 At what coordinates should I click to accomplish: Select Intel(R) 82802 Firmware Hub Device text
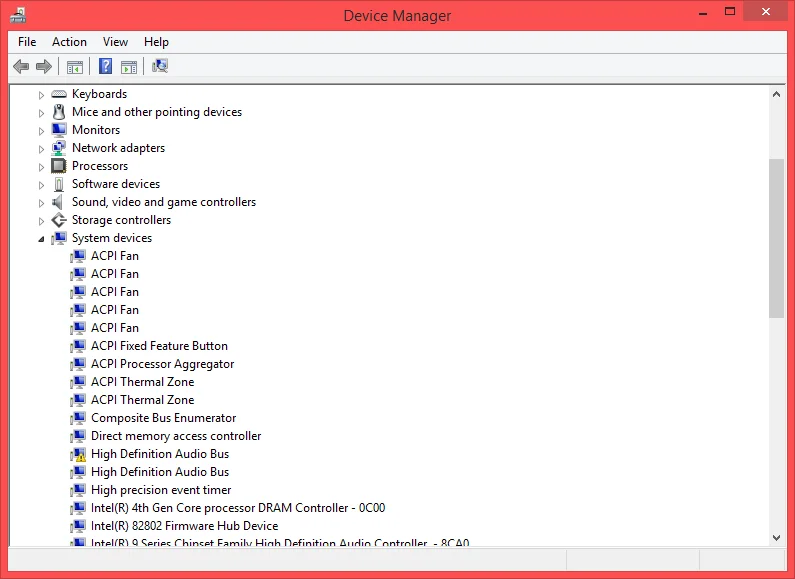(x=185, y=526)
